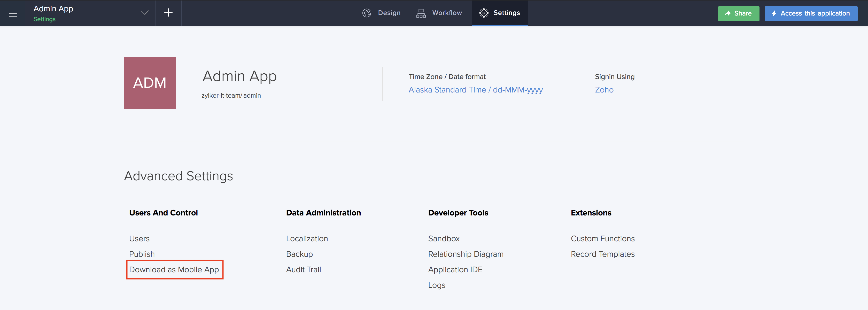868x310 pixels.
Task: Open Download as Mobile App
Action: pyautogui.click(x=174, y=269)
